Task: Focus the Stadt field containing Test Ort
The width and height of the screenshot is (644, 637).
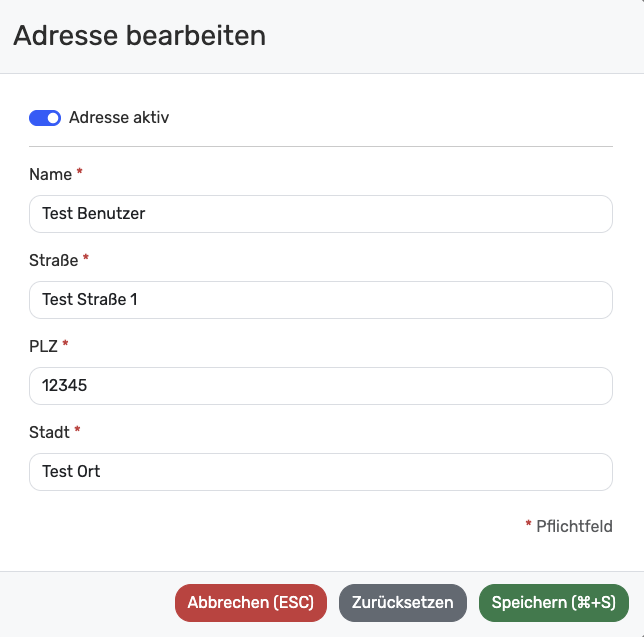Action: [x=320, y=472]
